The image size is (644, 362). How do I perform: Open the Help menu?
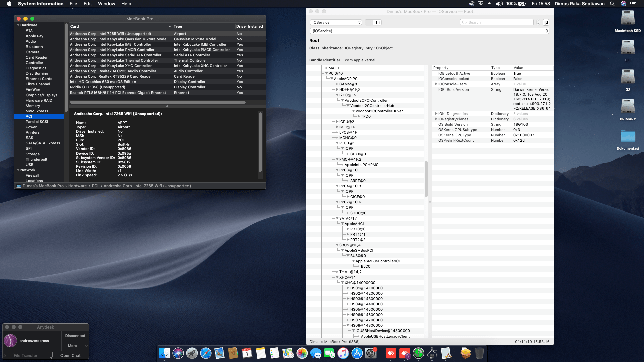126,4
